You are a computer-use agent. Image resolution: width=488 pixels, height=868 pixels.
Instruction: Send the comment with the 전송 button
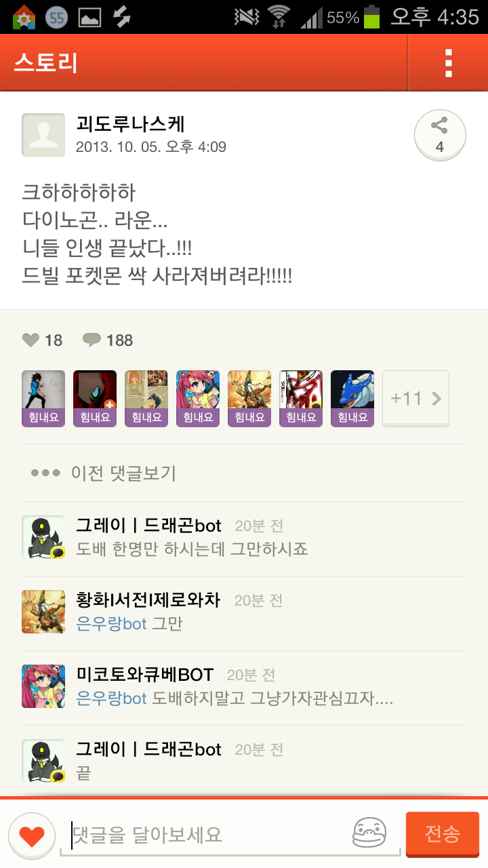443,834
